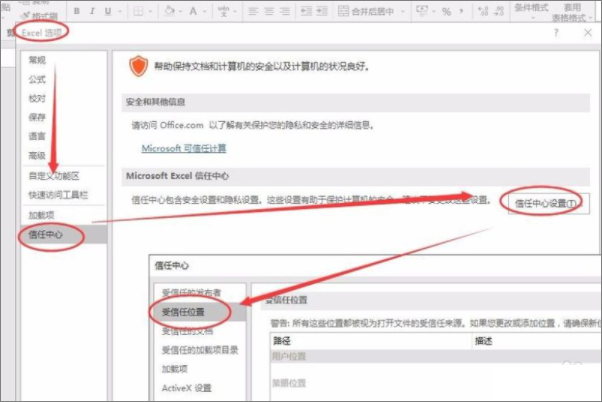Select 受信任的加载项目录 in Trust Center

200,350
